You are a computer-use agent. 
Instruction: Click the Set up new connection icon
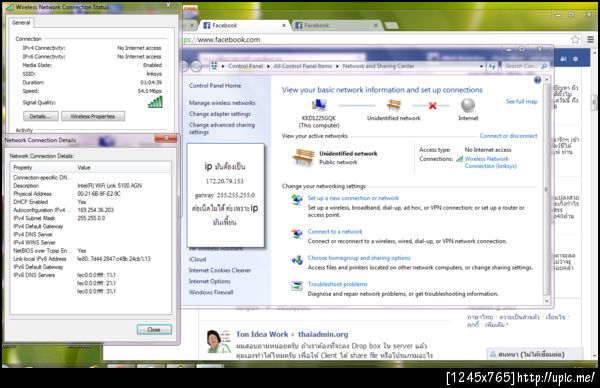coord(297,199)
